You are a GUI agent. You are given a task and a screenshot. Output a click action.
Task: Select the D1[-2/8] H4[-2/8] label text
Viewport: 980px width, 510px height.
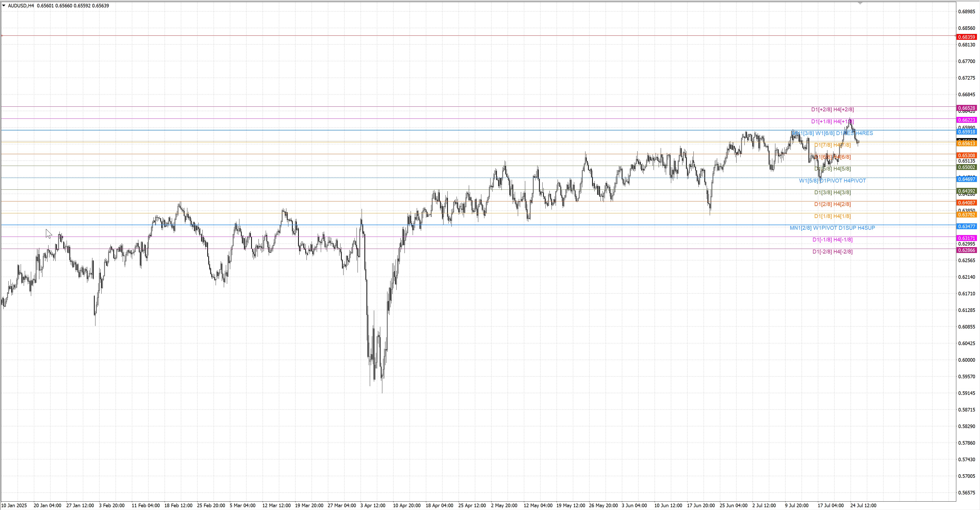832,252
